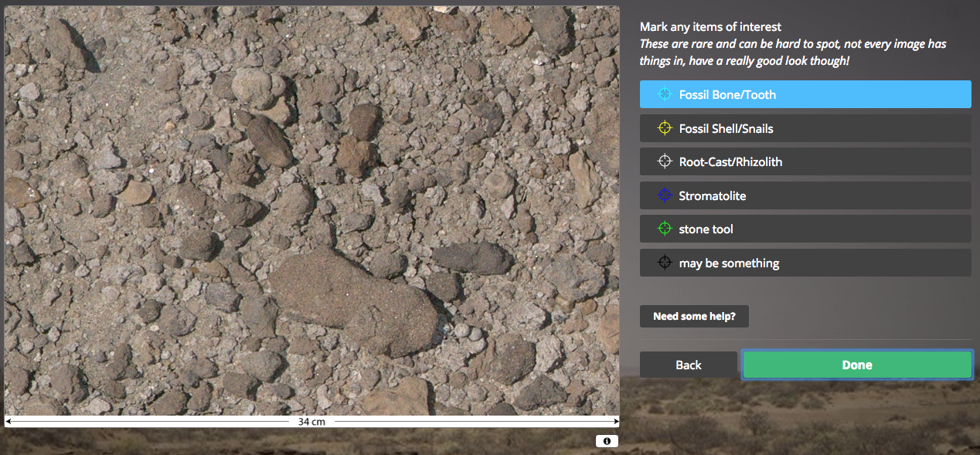Image resolution: width=980 pixels, height=455 pixels.
Task: Click the yellow Fossil Shell/Snails crosshair icon
Action: tap(665, 127)
